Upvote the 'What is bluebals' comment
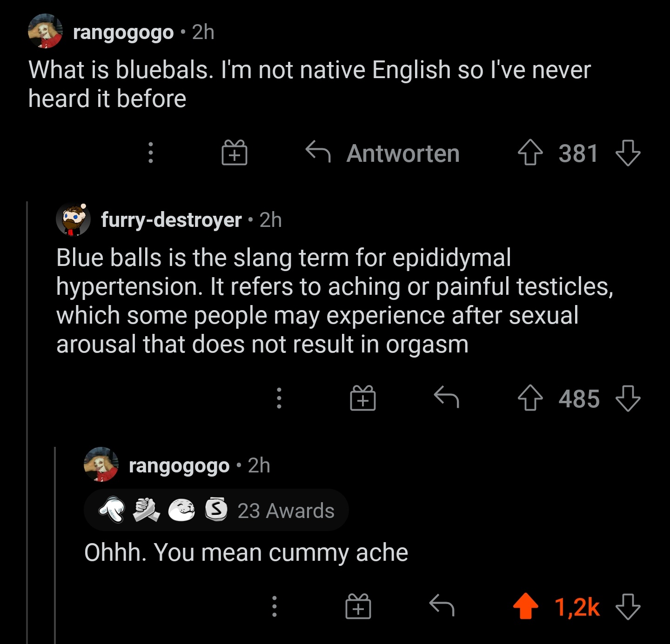This screenshot has width=670, height=644. click(530, 153)
